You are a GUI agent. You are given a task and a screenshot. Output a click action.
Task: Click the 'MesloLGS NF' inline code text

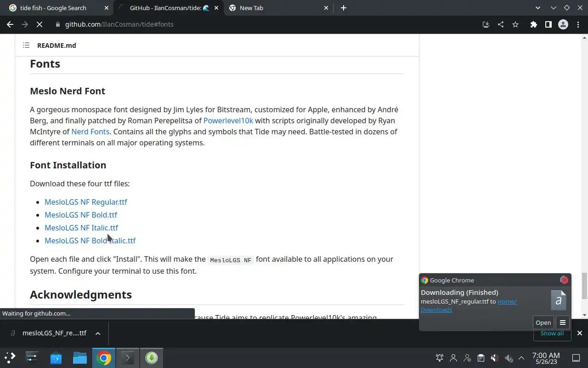coord(231,260)
